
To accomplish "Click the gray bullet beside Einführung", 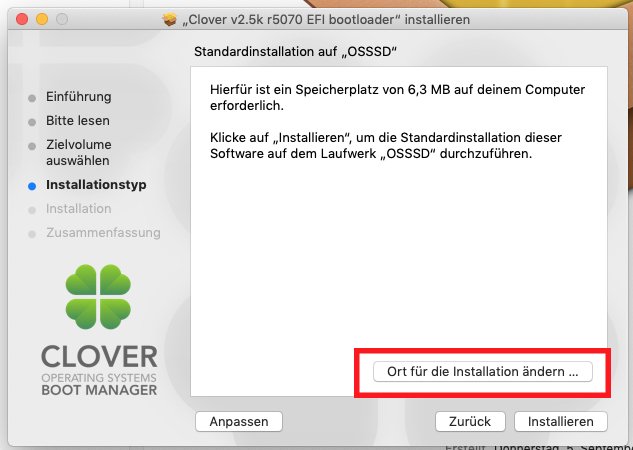I will pyautogui.click(x=32, y=98).
